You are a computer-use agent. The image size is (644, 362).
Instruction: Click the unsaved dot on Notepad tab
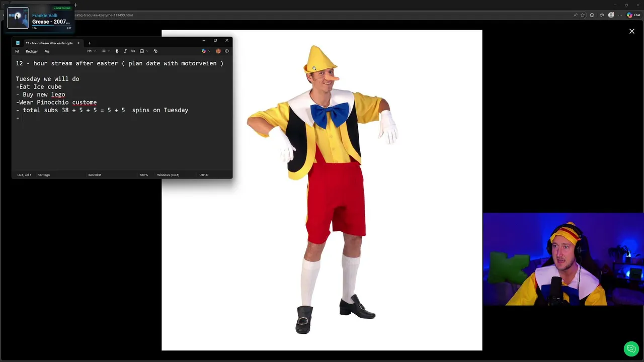(x=78, y=43)
